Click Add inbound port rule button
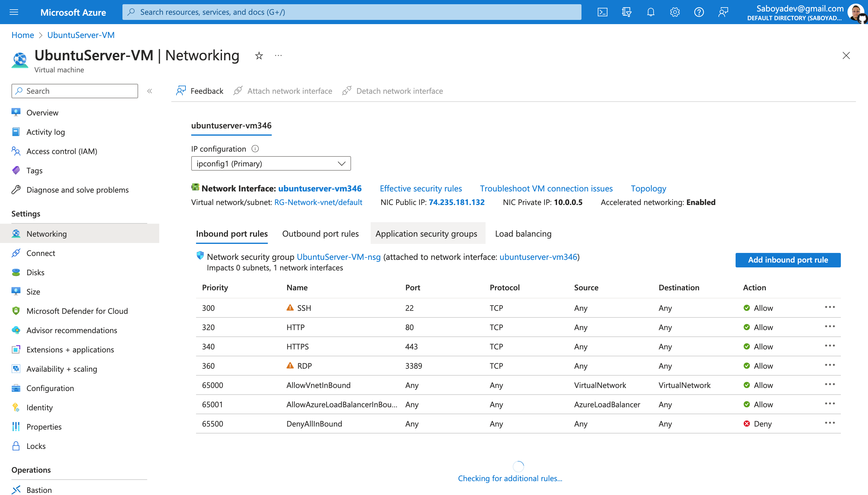The height and width of the screenshot is (495, 868). [x=788, y=260]
